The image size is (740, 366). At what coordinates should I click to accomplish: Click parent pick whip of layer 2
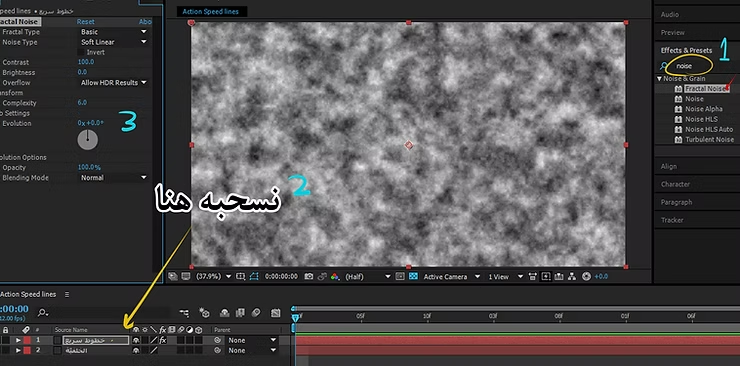click(218, 350)
